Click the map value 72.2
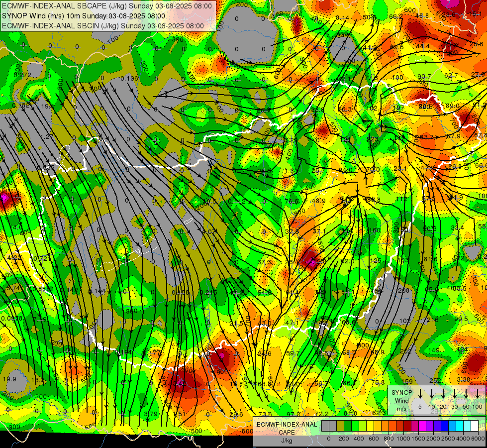The width and height of the screenshot is (487, 448). pos(322,414)
